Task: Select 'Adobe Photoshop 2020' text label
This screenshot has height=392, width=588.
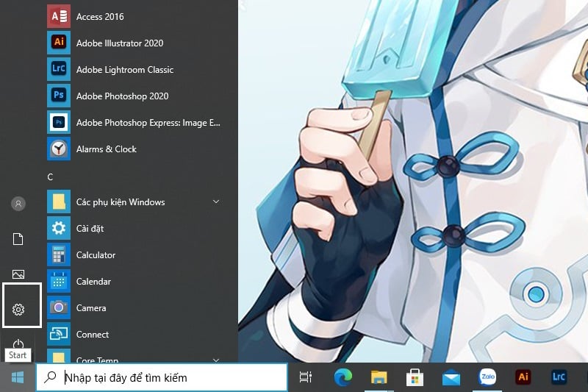Action: tap(122, 96)
